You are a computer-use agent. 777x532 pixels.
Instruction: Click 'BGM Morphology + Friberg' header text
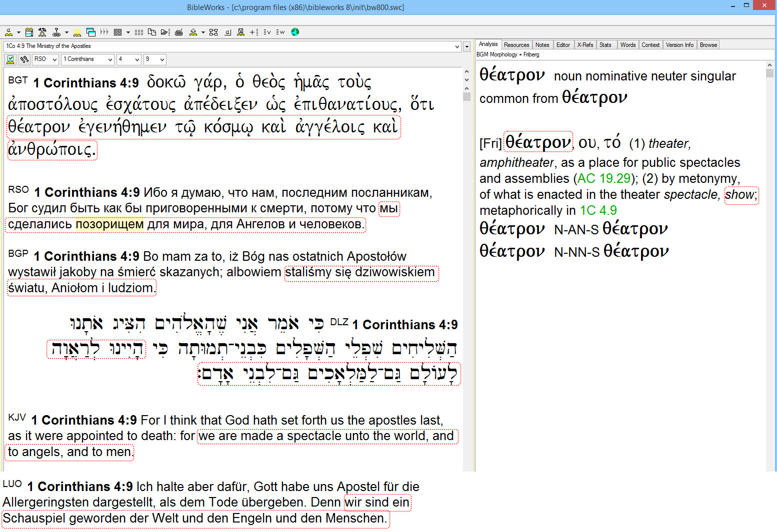[x=507, y=54]
